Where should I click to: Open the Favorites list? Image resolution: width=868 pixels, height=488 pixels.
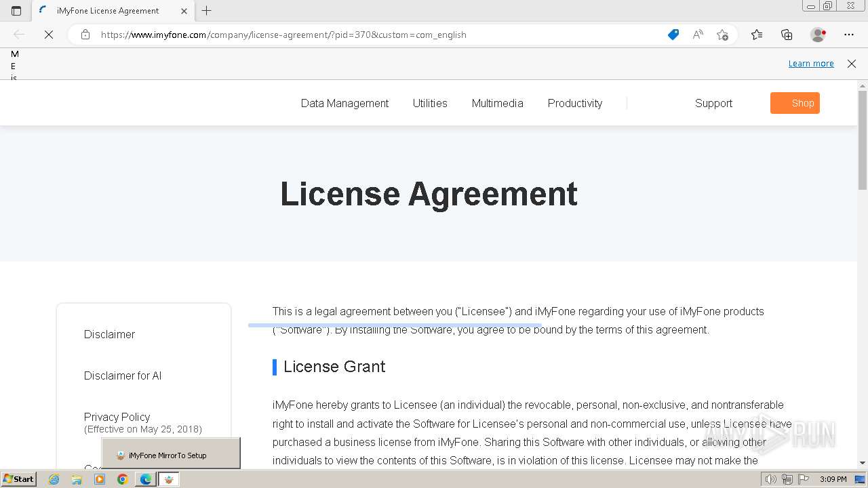757,35
